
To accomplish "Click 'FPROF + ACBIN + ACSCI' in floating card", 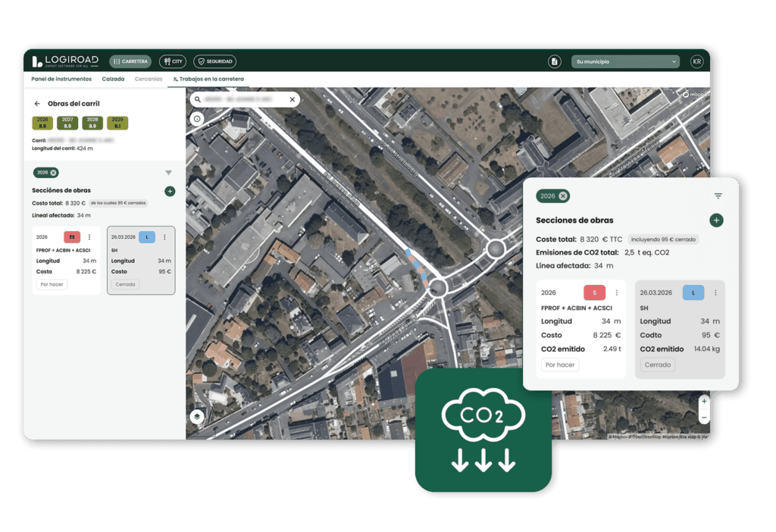I will pos(577,308).
